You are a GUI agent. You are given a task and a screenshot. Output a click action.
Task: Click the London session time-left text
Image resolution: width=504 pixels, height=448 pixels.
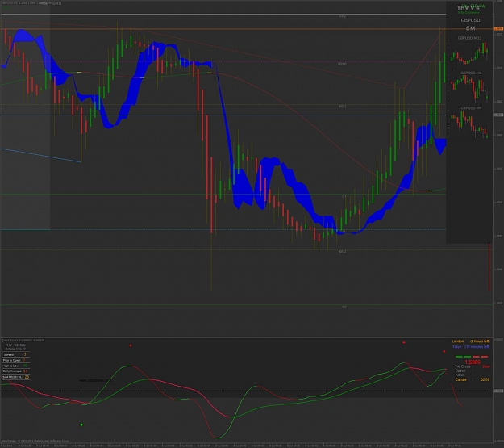coord(471,341)
